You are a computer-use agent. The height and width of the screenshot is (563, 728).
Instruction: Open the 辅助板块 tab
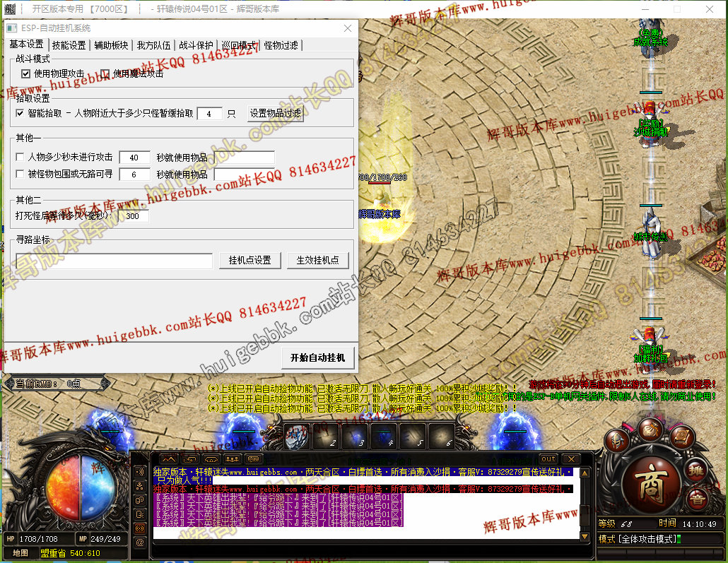tap(111, 45)
